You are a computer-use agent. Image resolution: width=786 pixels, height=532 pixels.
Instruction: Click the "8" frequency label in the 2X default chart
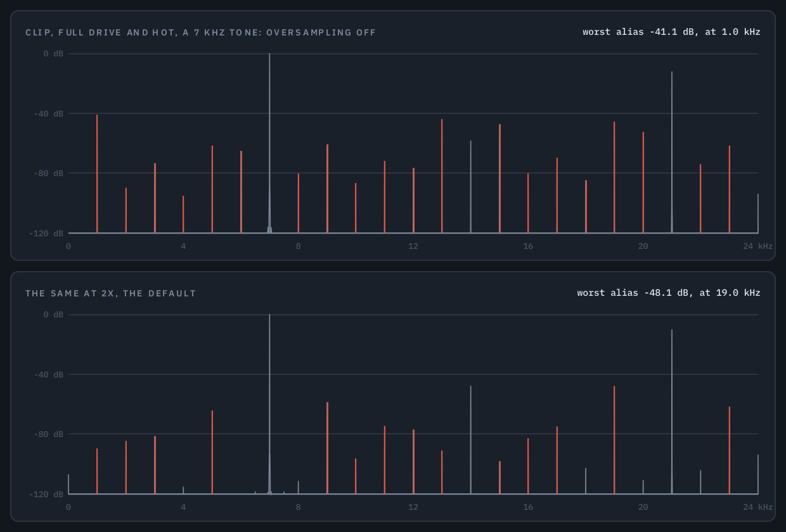tap(298, 507)
